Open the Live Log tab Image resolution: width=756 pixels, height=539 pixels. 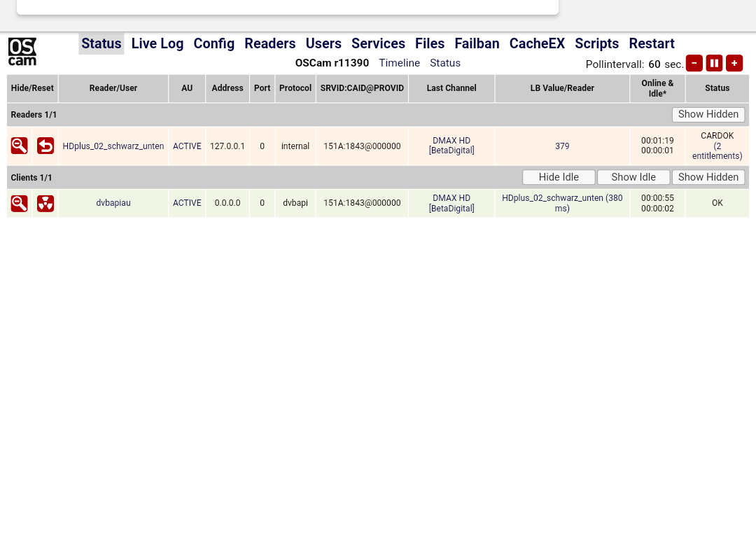click(157, 43)
